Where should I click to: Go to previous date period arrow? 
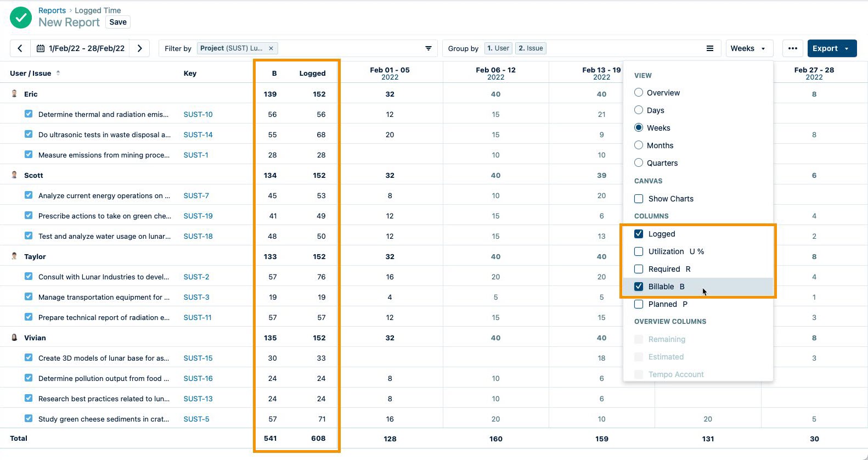pos(20,48)
